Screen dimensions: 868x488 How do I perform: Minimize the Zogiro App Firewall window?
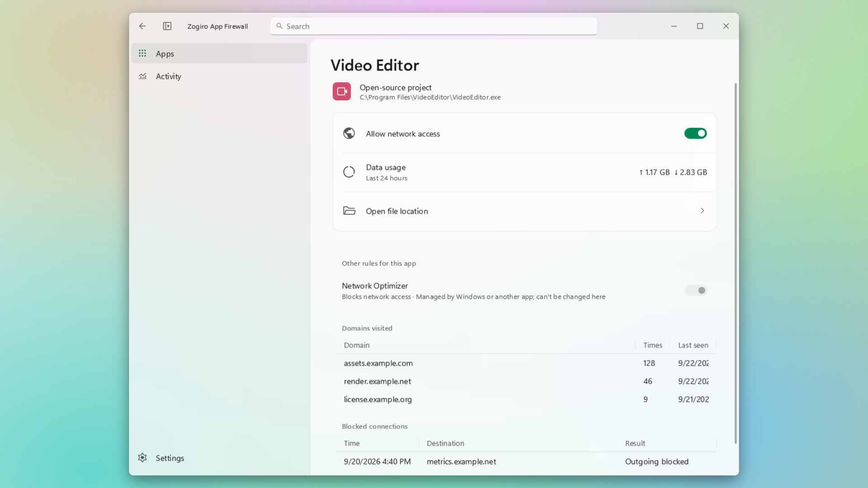tap(674, 26)
